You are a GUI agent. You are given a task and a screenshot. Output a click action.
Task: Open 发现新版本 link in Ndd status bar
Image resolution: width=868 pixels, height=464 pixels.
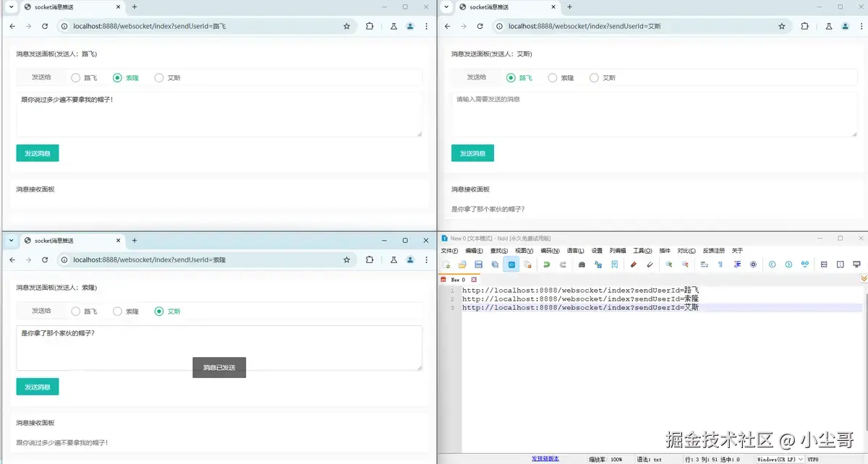pos(545,459)
